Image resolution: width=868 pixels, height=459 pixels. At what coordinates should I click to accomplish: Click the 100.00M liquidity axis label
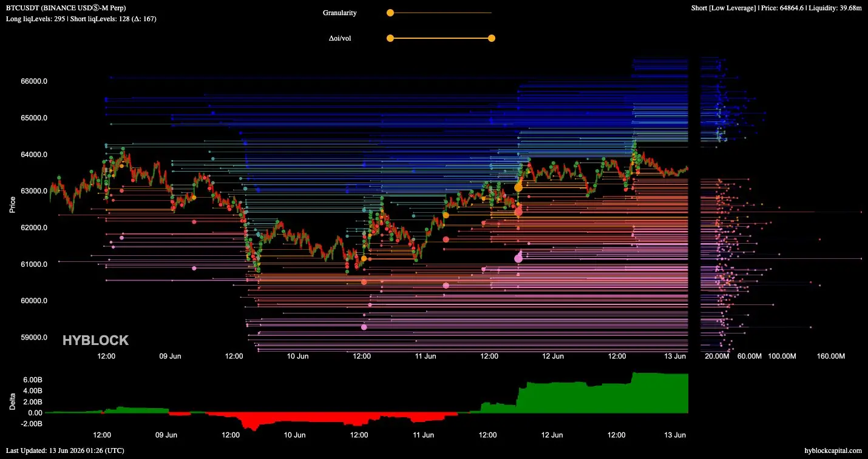pyautogui.click(x=782, y=357)
